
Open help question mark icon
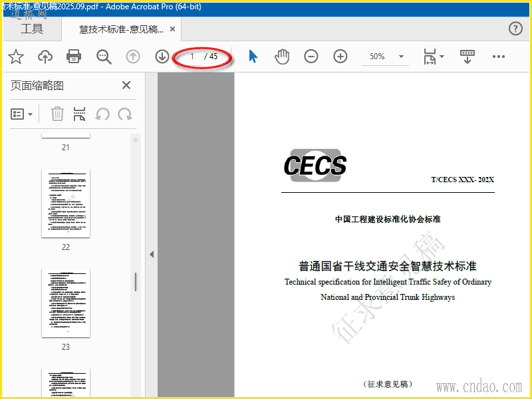pyautogui.click(x=515, y=29)
